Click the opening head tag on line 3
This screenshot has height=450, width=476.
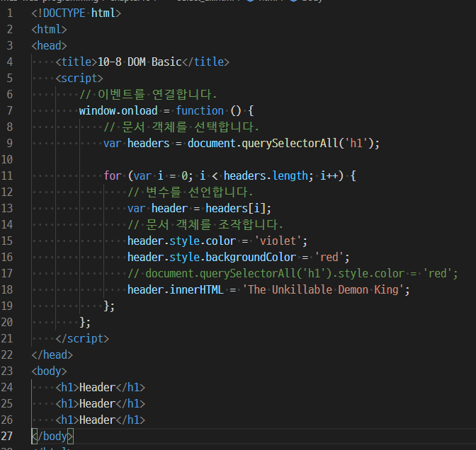click(49, 45)
